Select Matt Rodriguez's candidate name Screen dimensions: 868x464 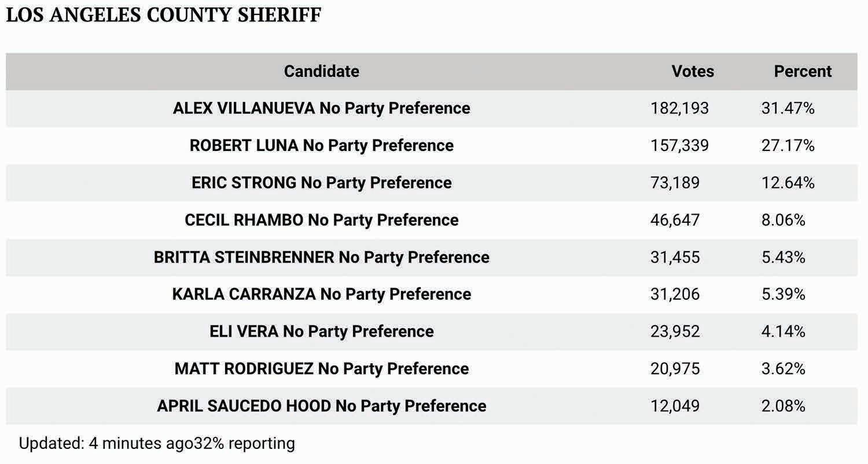click(x=321, y=369)
